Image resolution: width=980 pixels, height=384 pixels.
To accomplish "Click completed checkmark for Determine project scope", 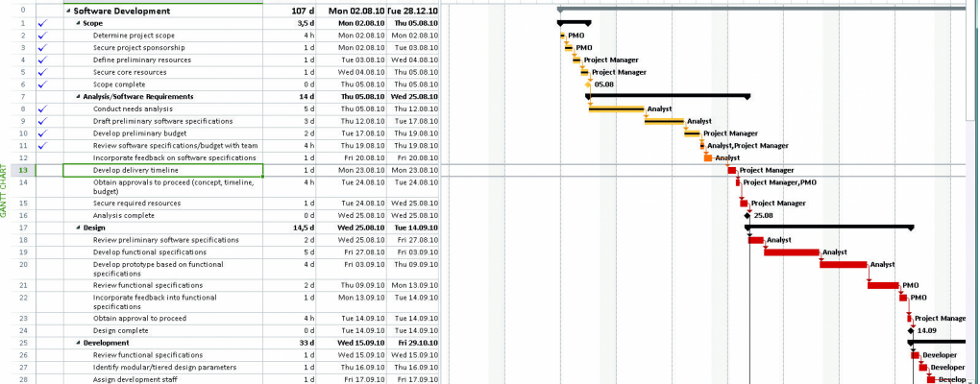I will tap(40, 35).
